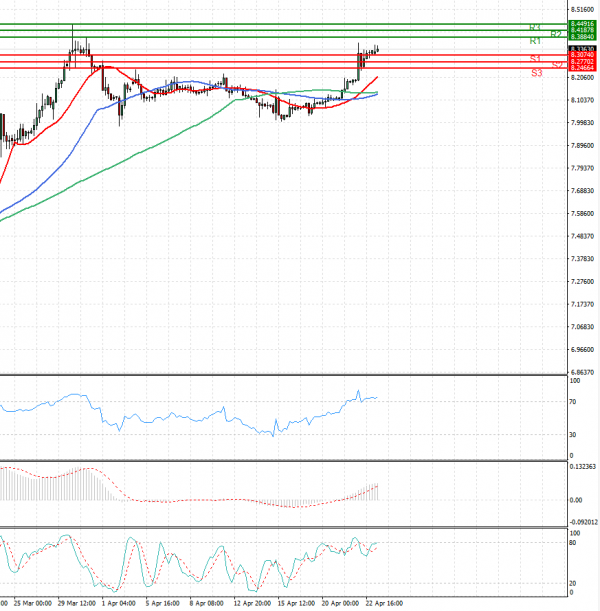Click the RSI 70 level label
Screen dimensions: 600x611
(572, 401)
